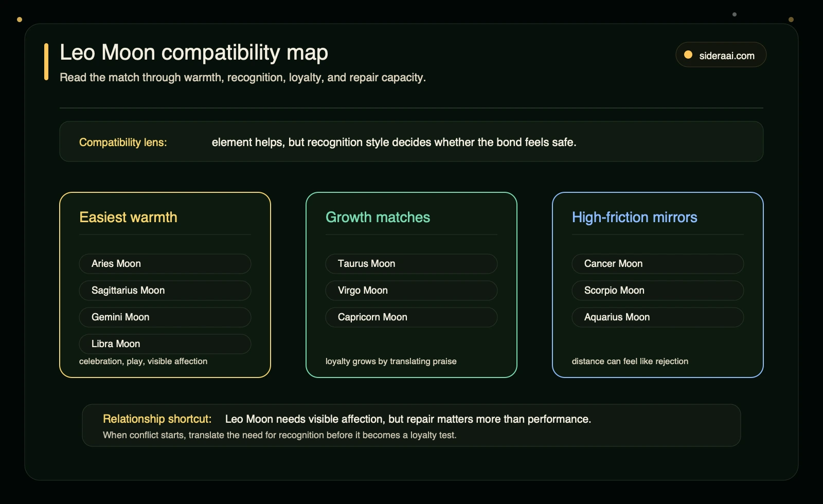Click the yellow dot in sideraai.com badge

click(688, 55)
